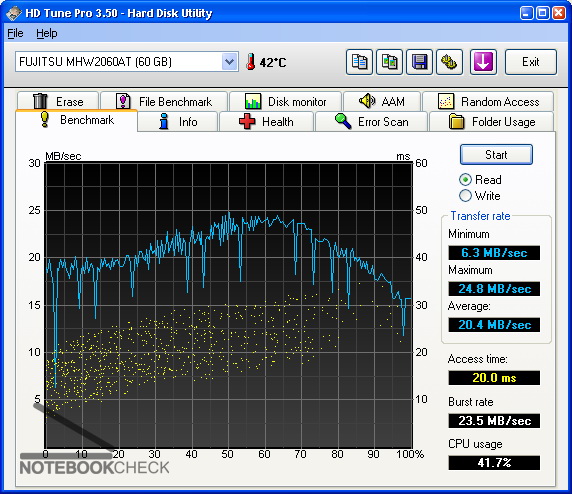Click the trash can icon on Erase tab
The width and height of the screenshot is (572, 494).
pyautogui.click(x=40, y=101)
